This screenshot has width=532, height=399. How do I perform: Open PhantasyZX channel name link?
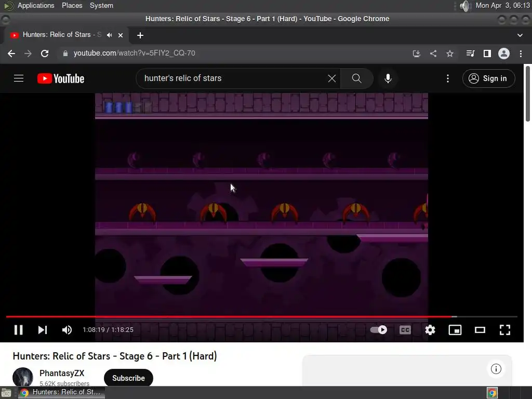(x=62, y=373)
